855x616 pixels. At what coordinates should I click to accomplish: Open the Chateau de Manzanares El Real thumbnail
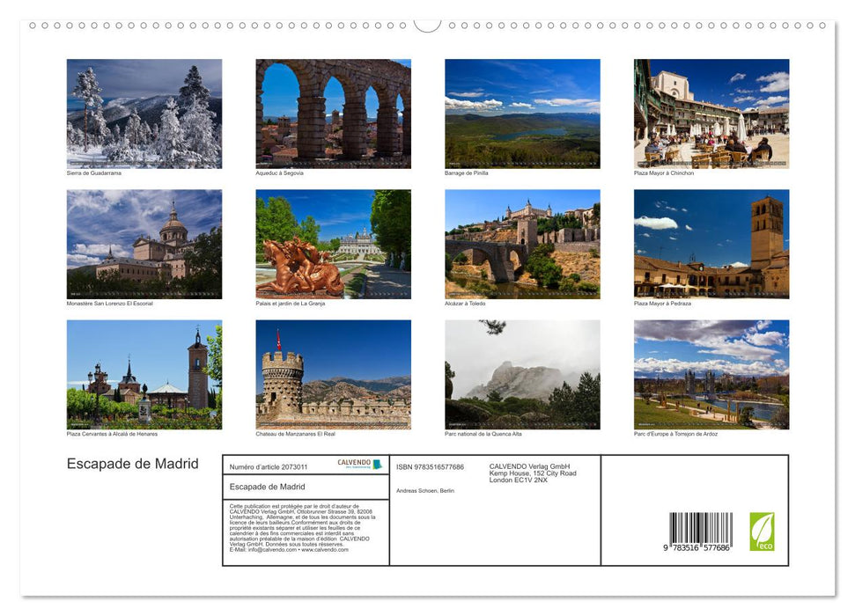[333, 373]
